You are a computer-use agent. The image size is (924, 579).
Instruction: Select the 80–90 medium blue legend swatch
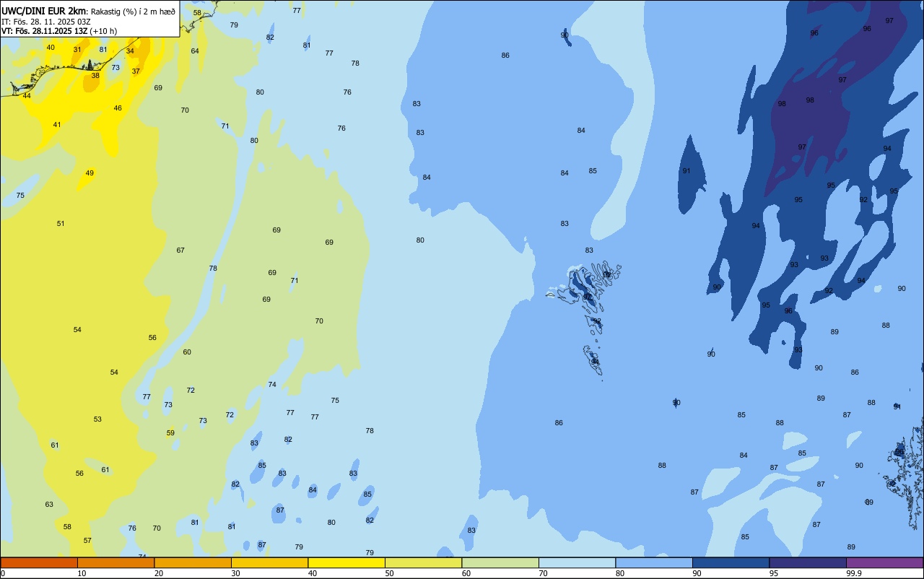[654, 562]
